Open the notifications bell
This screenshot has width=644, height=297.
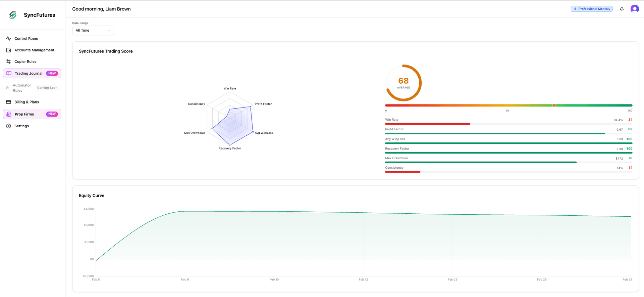click(x=622, y=9)
